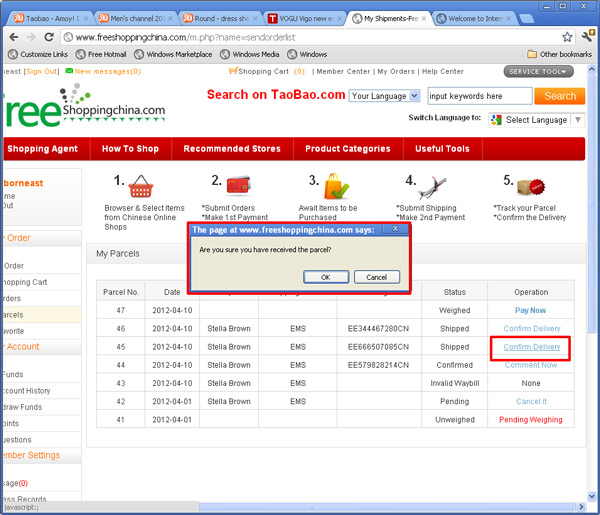Screen dimensions: 600x515
Task: Open the Shopping Cart link in the header
Action: (266, 71)
